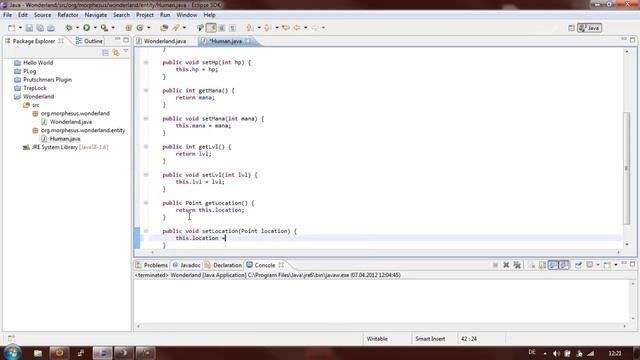
Task: Open the Package Explorer view menu triangle
Action: click(126, 52)
